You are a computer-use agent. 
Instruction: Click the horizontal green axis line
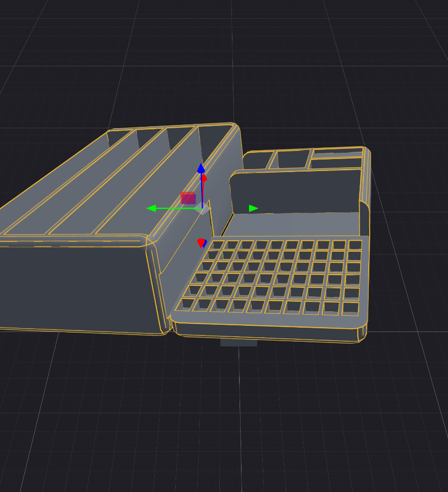pyautogui.click(x=179, y=209)
